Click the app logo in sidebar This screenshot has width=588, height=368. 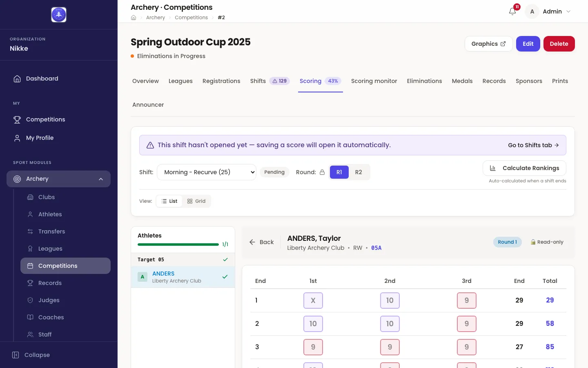point(59,15)
